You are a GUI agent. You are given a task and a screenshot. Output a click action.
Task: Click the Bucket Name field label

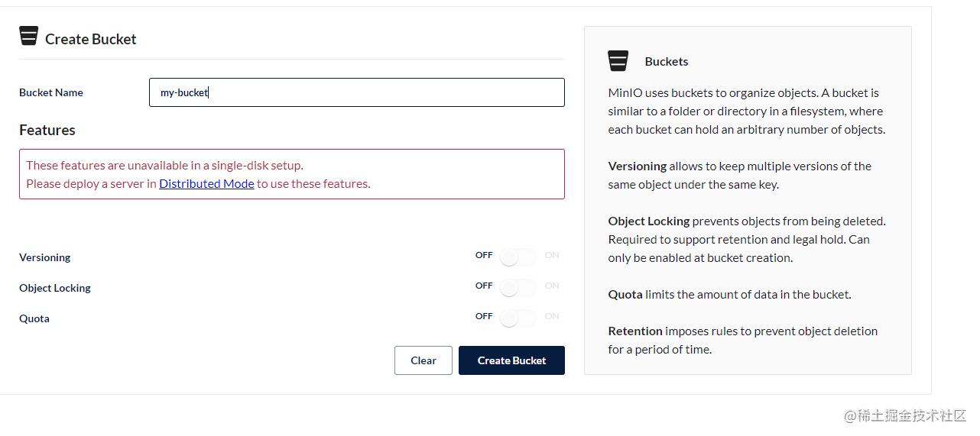pos(51,92)
